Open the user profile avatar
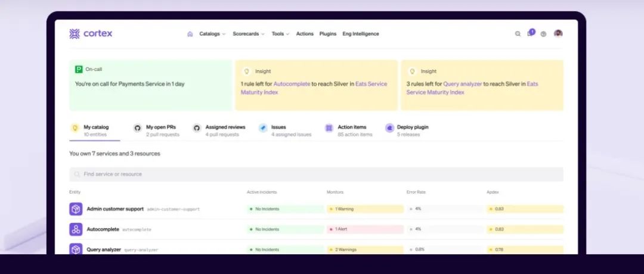 (x=558, y=33)
